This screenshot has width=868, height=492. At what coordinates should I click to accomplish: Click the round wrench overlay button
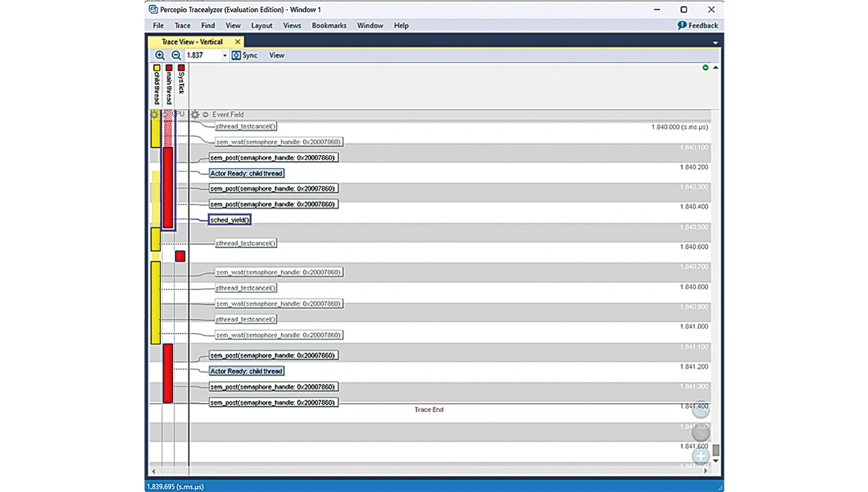(x=701, y=432)
